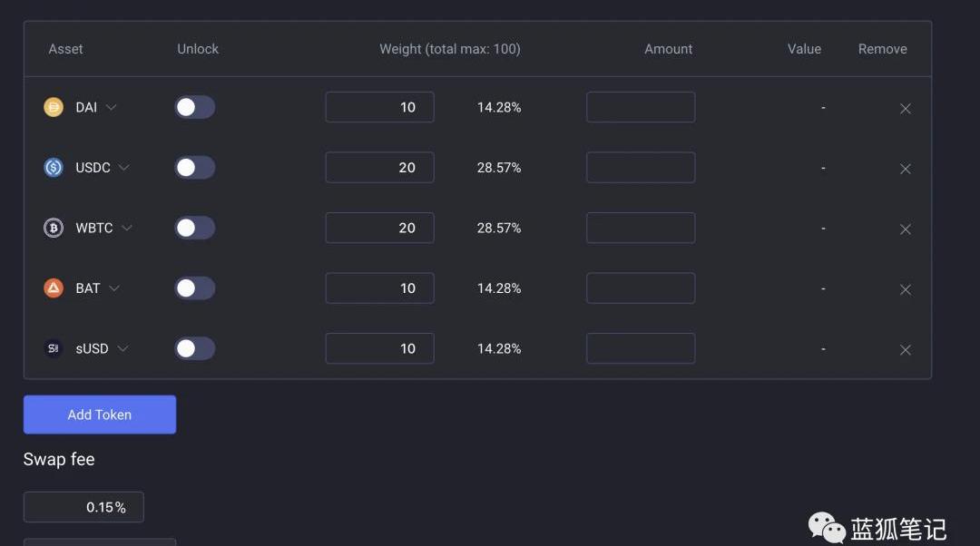Screen dimensions: 980x546
Task: Click the WBTC amount field
Action: click(641, 228)
